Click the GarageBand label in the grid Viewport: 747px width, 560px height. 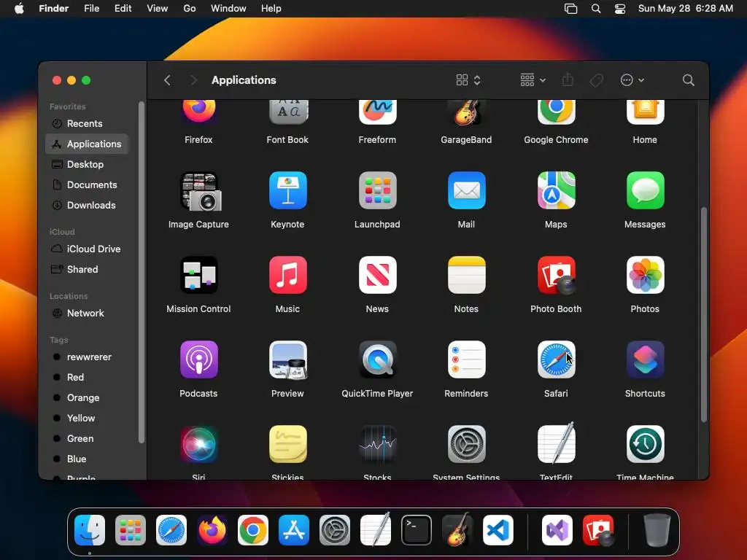[x=466, y=139]
